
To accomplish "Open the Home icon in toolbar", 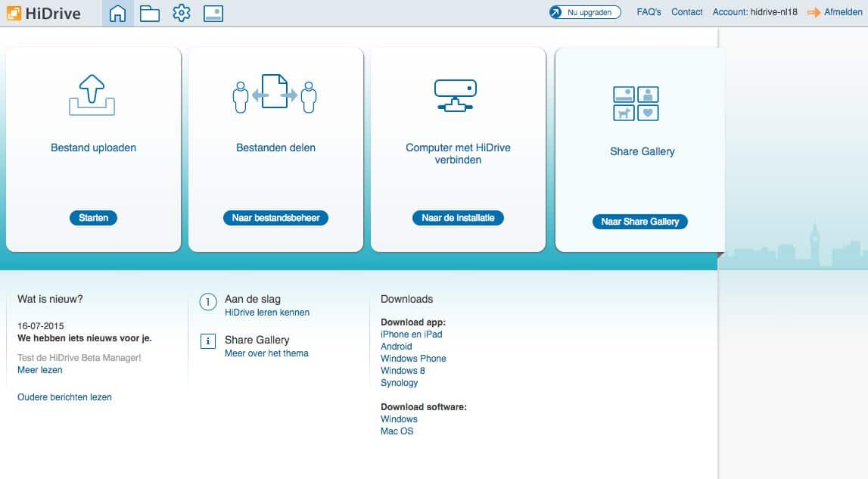I will pyautogui.click(x=117, y=14).
